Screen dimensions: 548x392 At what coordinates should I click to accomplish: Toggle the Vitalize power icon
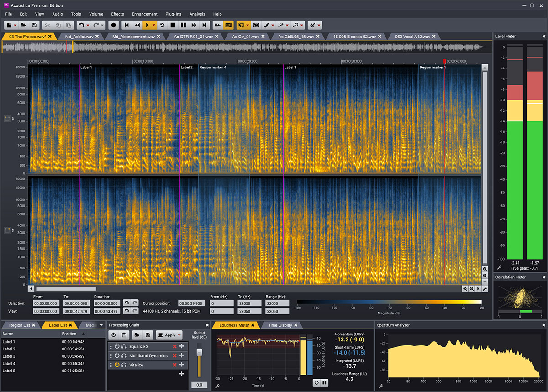tap(117, 365)
